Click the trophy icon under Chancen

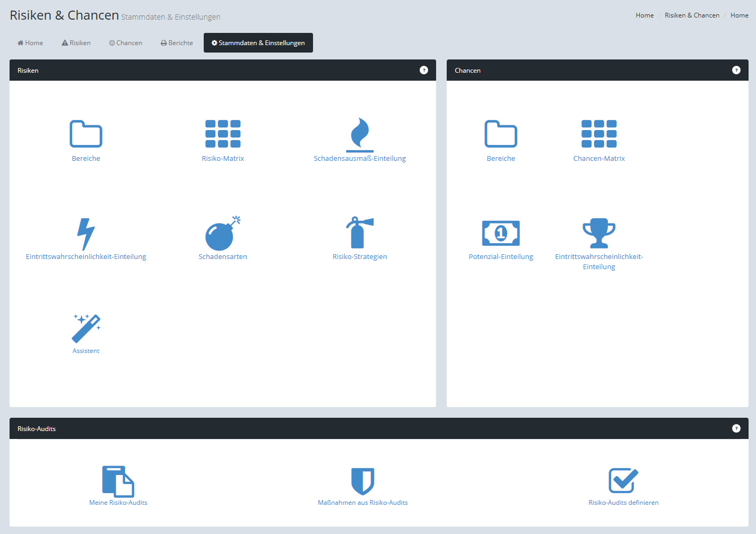598,233
